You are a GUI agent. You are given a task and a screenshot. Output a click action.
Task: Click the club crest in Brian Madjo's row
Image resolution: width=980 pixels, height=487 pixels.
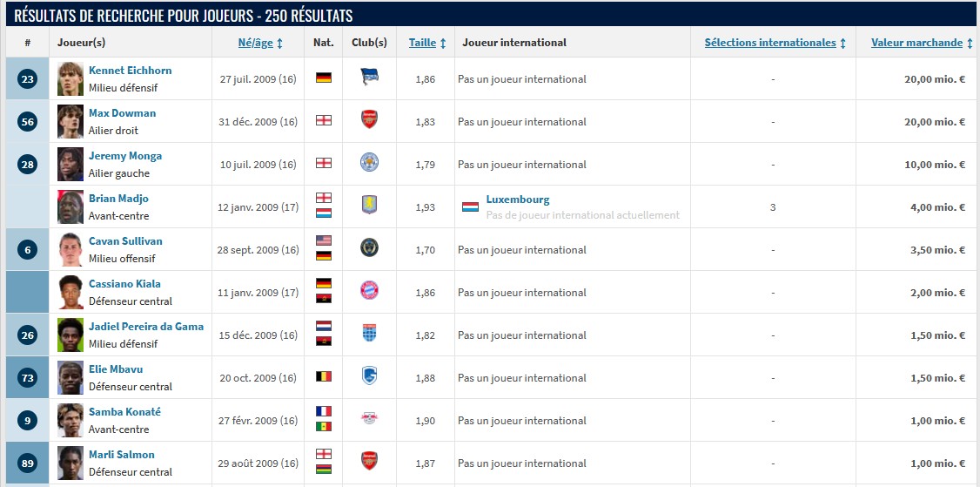point(369,206)
